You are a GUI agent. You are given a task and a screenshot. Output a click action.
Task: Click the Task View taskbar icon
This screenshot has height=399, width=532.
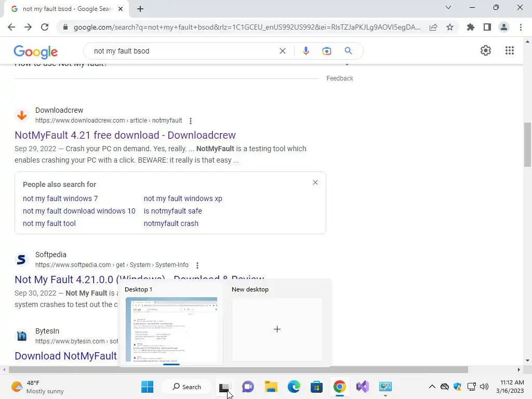click(x=225, y=387)
